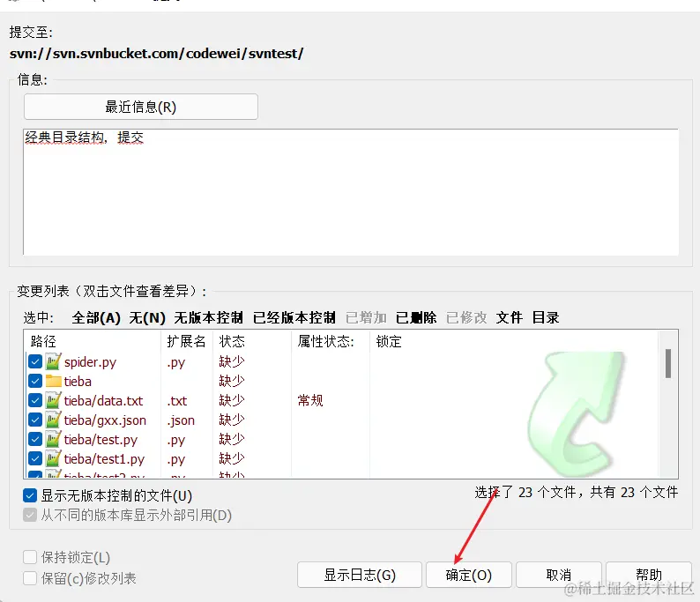Sort by 状态 column header

coord(252,341)
